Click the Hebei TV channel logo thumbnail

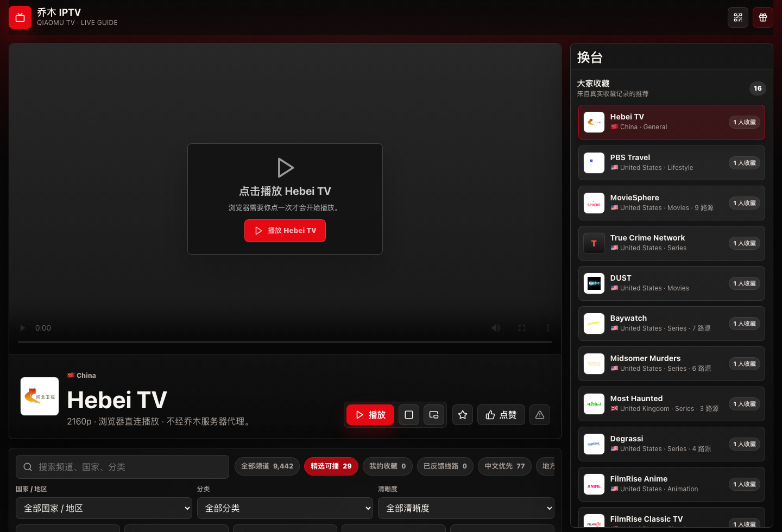pos(40,396)
